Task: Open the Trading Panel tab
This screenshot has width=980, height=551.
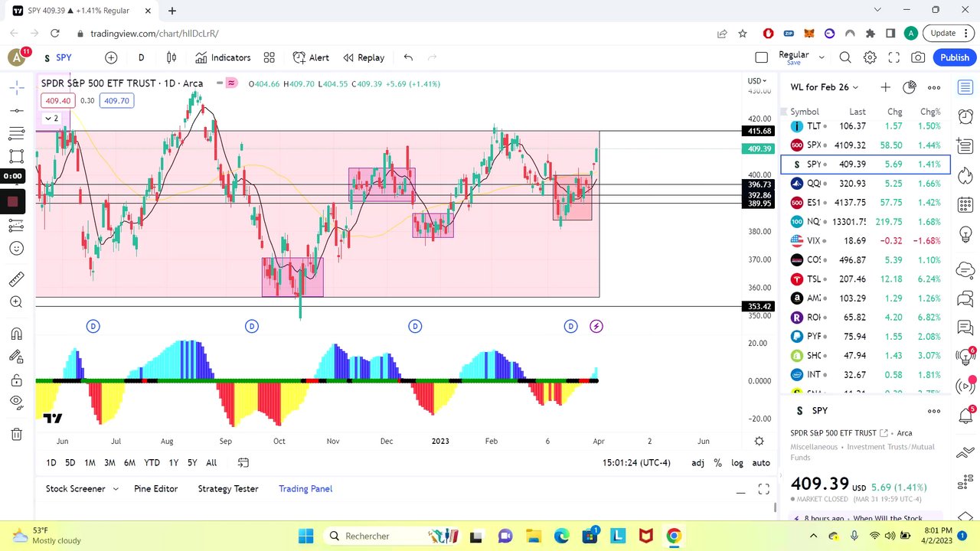Action: coord(305,489)
